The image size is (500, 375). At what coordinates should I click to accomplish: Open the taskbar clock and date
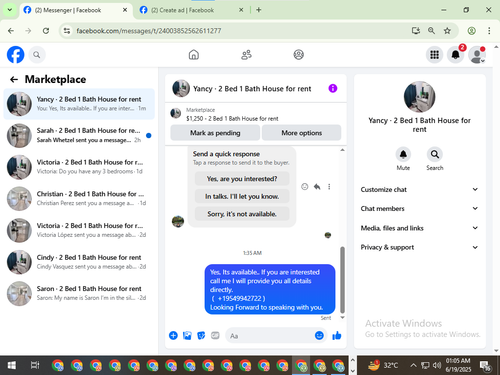pyautogui.click(x=458, y=365)
